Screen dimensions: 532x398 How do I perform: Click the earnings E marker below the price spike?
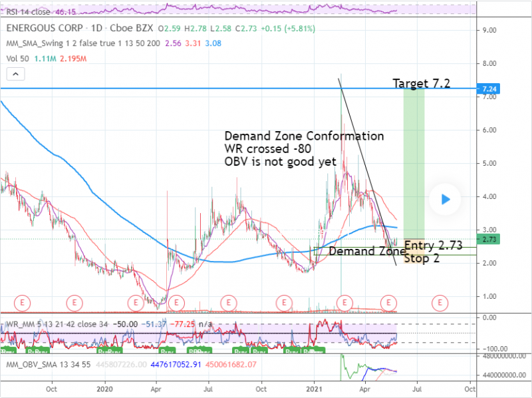point(346,302)
